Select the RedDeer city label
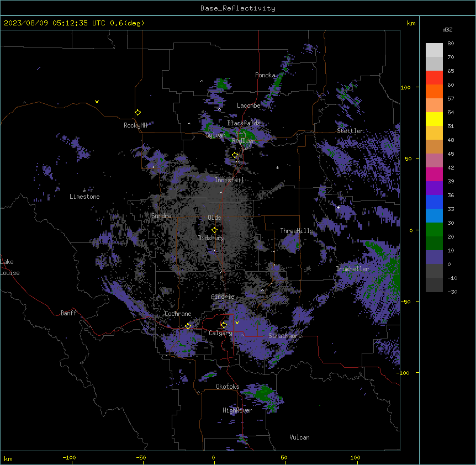The image size is (476, 465). [x=244, y=141]
